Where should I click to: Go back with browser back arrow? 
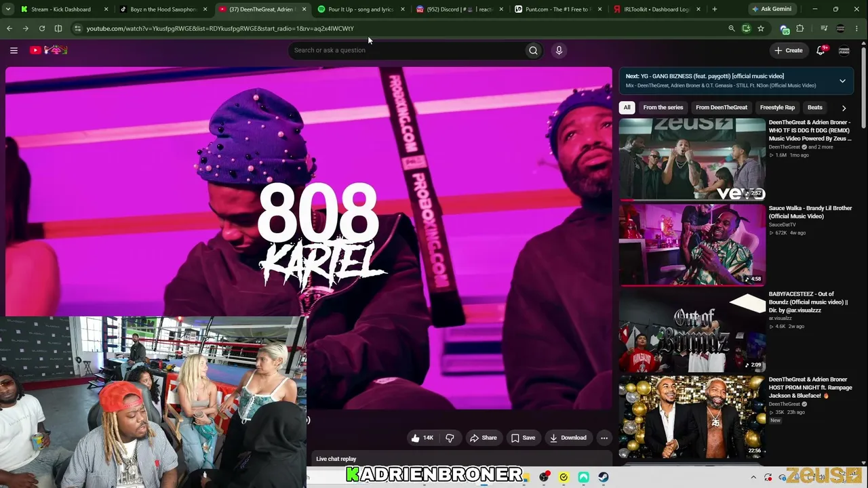pyautogui.click(x=9, y=28)
